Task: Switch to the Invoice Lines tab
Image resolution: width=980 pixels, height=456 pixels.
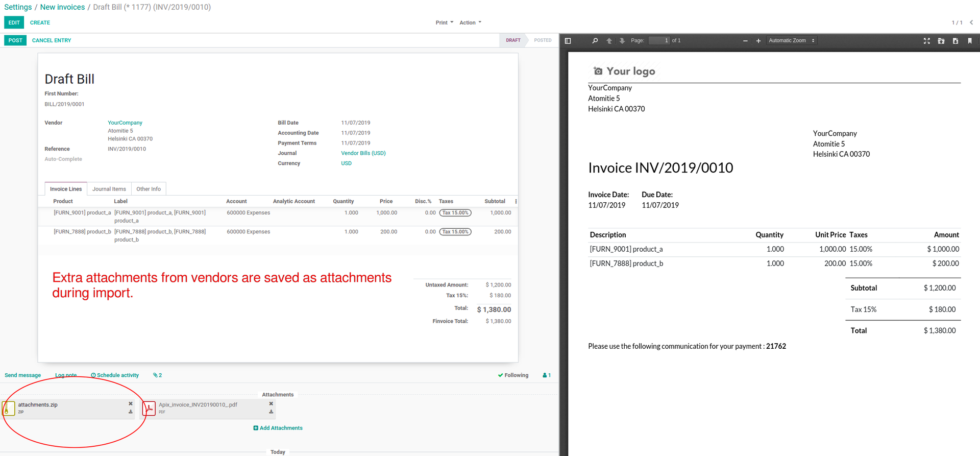Action: pos(66,189)
